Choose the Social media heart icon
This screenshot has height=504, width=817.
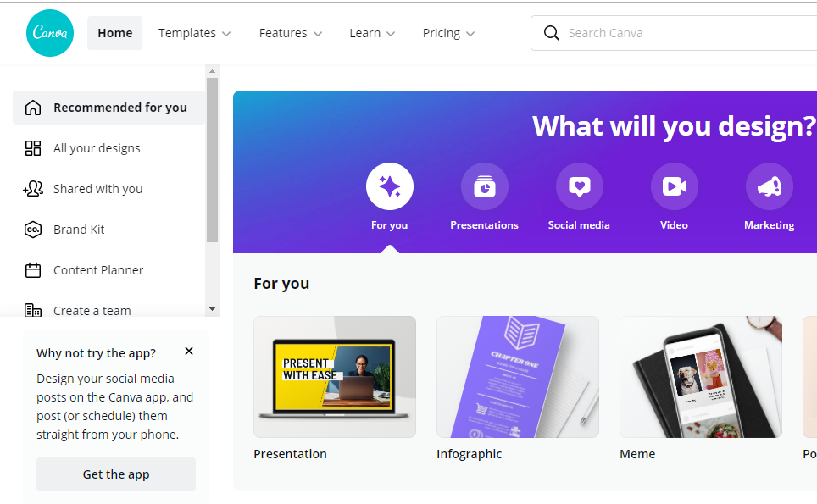click(580, 186)
